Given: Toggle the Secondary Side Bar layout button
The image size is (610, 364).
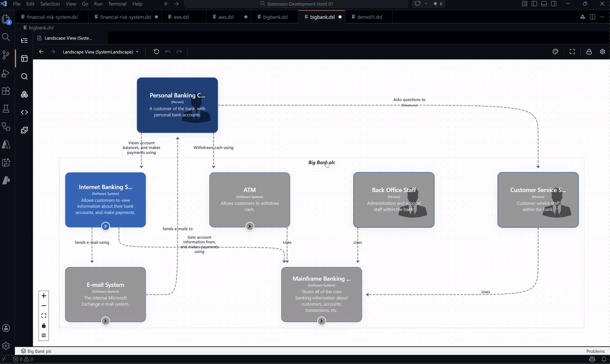Looking at the screenshot, I should point(554,4).
